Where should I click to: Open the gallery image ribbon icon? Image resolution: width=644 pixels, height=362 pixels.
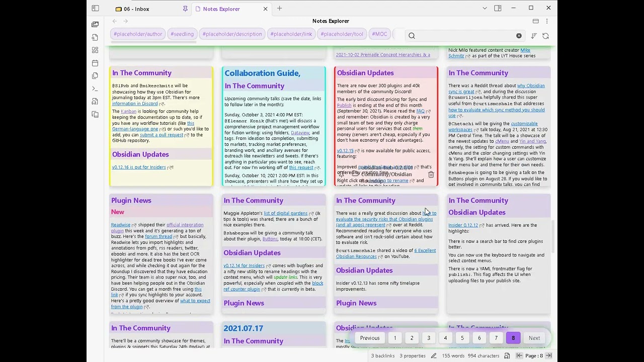coord(95,24)
